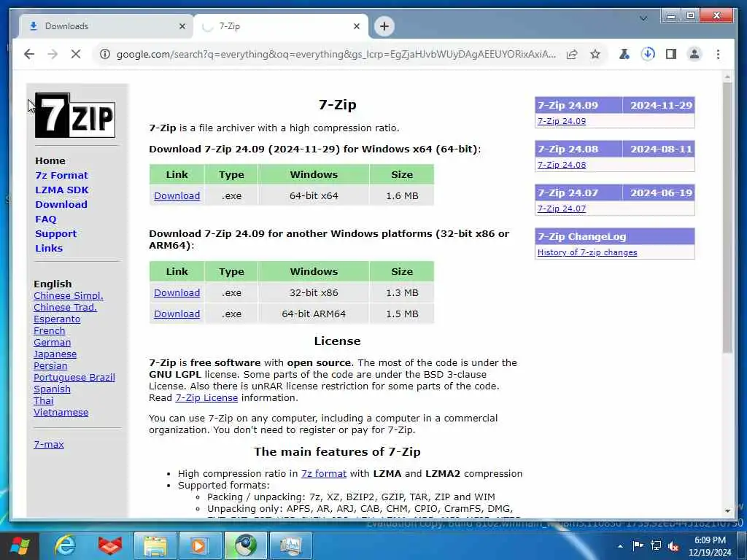This screenshot has width=747, height=560.
Task: Switch language to Esperanto
Action: tap(57, 319)
